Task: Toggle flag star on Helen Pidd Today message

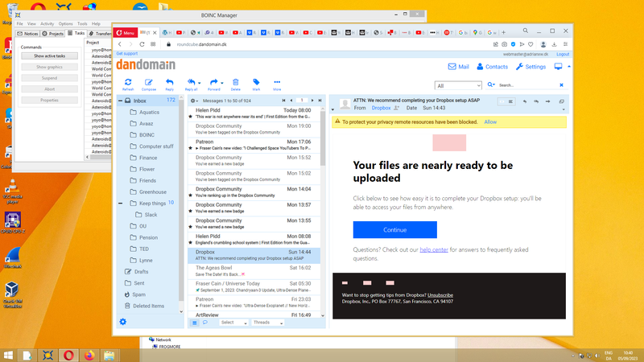Action: tap(190, 117)
